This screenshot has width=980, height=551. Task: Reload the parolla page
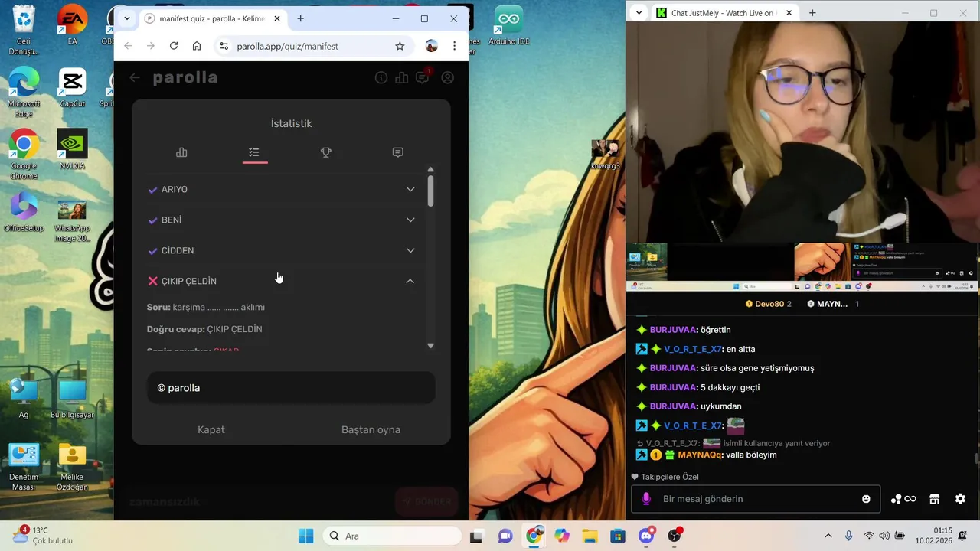point(174,46)
